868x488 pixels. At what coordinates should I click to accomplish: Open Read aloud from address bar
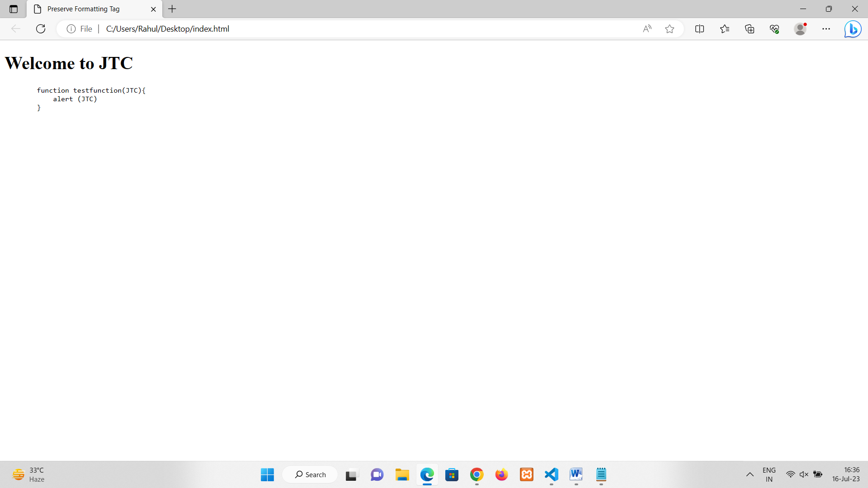pyautogui.click(x=647, y=29)
